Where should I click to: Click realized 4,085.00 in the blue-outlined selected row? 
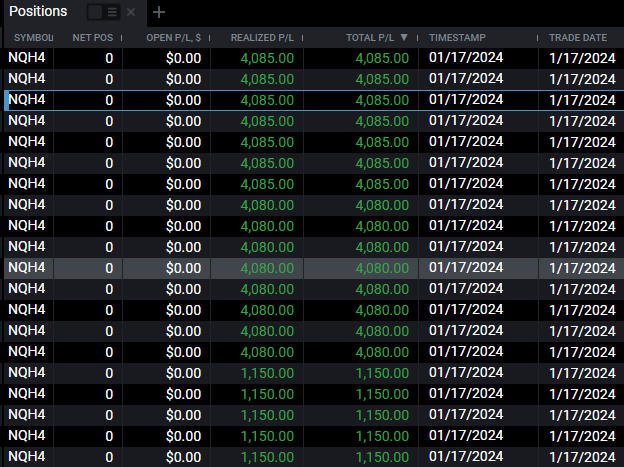pyautogui.click(x=267, y=100)
